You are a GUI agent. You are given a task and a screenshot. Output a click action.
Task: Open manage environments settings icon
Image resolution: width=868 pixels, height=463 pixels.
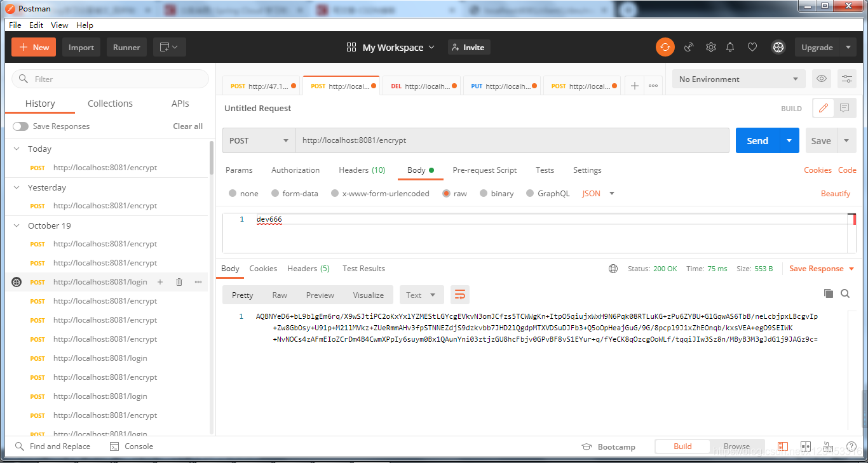(847, 79)
